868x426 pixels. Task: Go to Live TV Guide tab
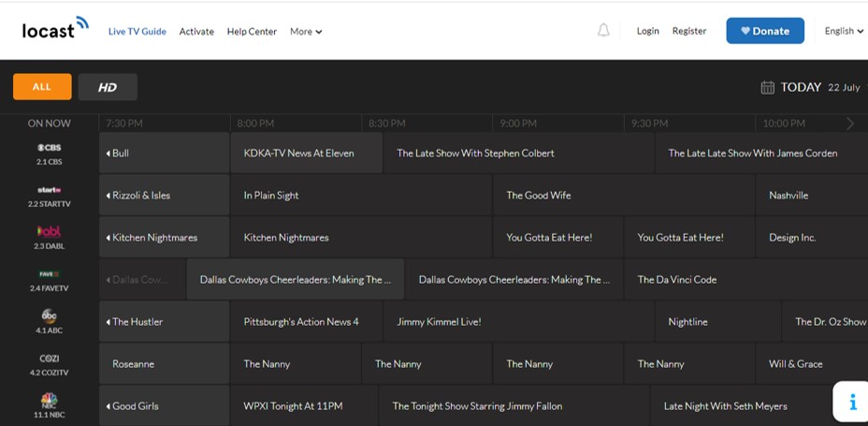137,32
